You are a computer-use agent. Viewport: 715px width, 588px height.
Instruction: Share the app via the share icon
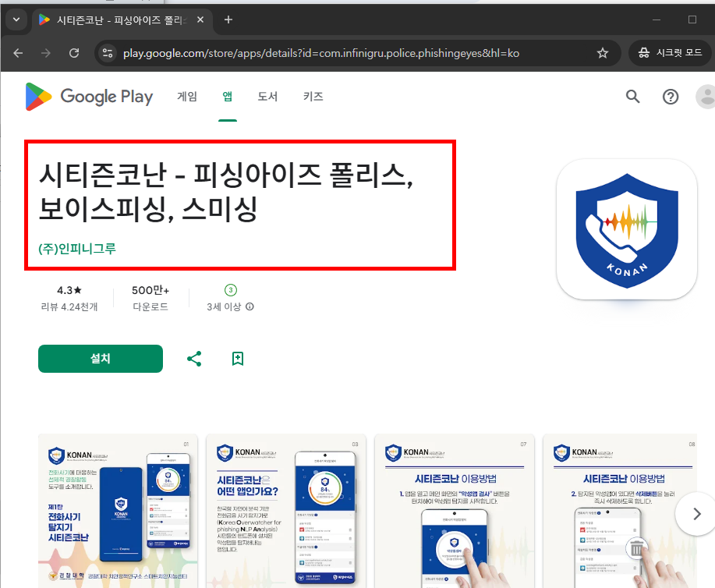click(193, 358)
